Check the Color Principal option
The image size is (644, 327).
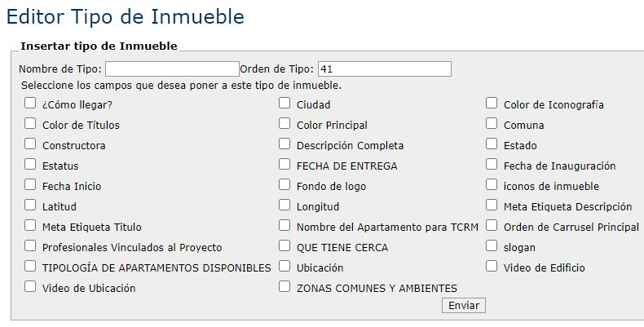285,124
